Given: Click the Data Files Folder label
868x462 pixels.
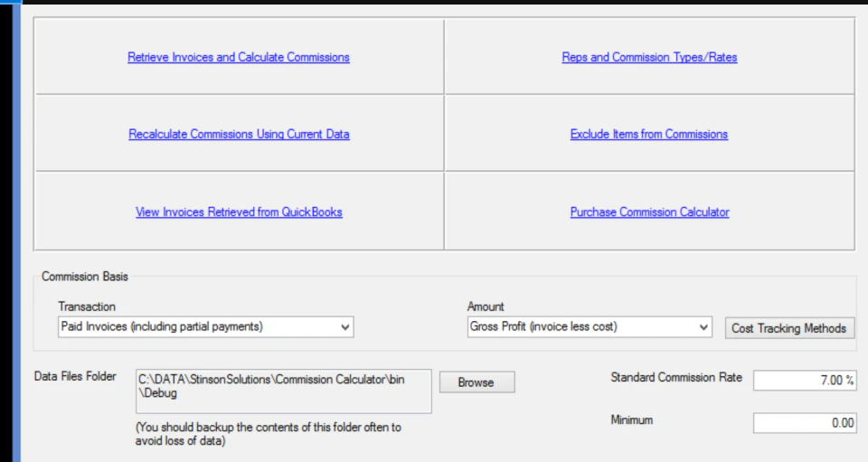Looking at the screenshot, I should [75, 376].
